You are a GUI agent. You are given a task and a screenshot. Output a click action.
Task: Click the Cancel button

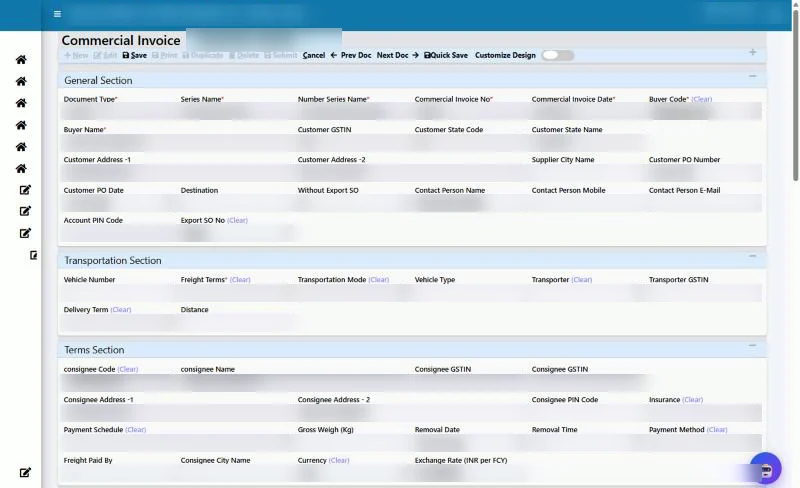click(314, 55)
